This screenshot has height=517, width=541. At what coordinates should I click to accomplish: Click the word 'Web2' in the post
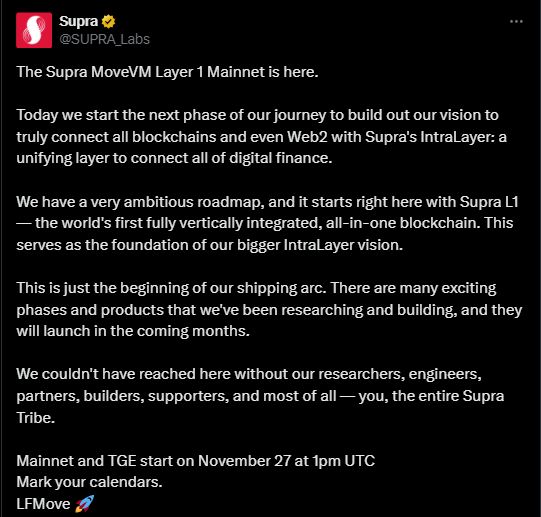point(307,137)
